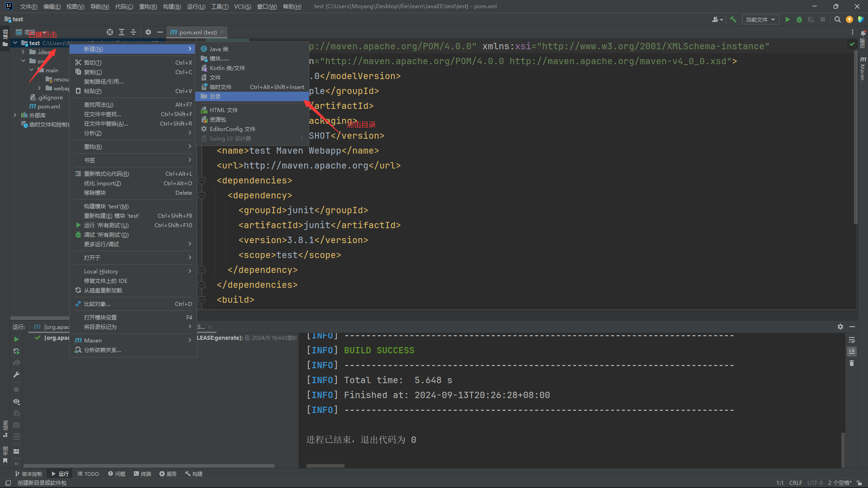Toggle the read-only lock icon in status bar
Image resolution: width=868 pixels, height=488 pixels.
click(x=859, y=483)
